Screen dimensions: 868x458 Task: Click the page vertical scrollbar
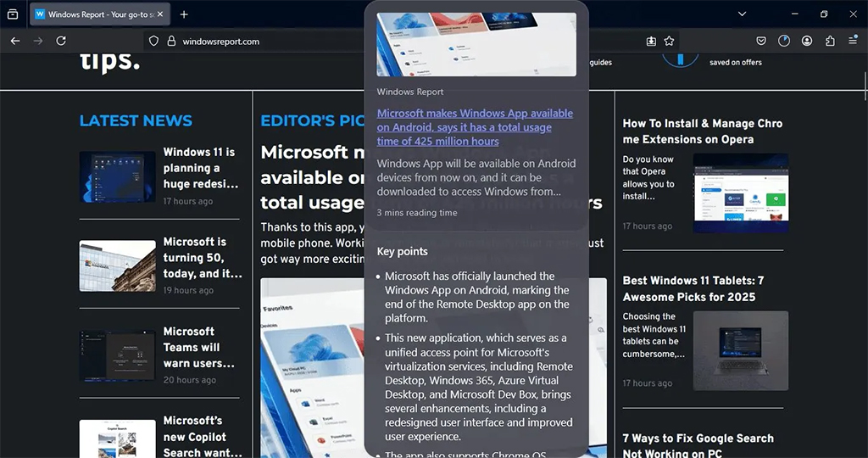pyautogui.click(x=865, y=86)
